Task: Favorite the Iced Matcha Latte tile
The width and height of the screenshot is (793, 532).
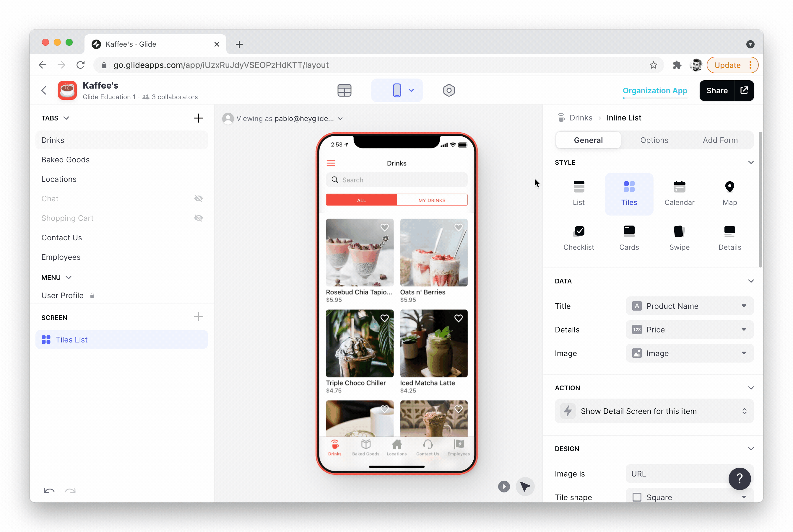Action: [458, 318]
